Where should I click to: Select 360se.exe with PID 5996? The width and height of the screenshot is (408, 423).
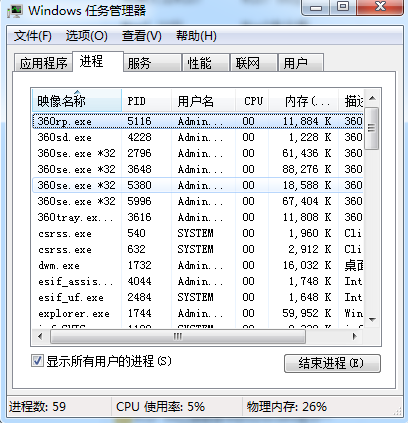click(198, 201)
